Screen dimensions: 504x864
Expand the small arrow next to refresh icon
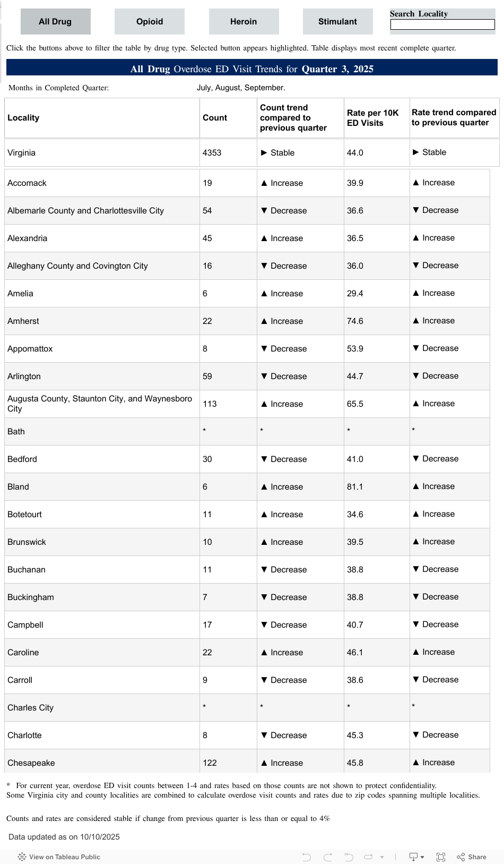[x=382, y=857]
